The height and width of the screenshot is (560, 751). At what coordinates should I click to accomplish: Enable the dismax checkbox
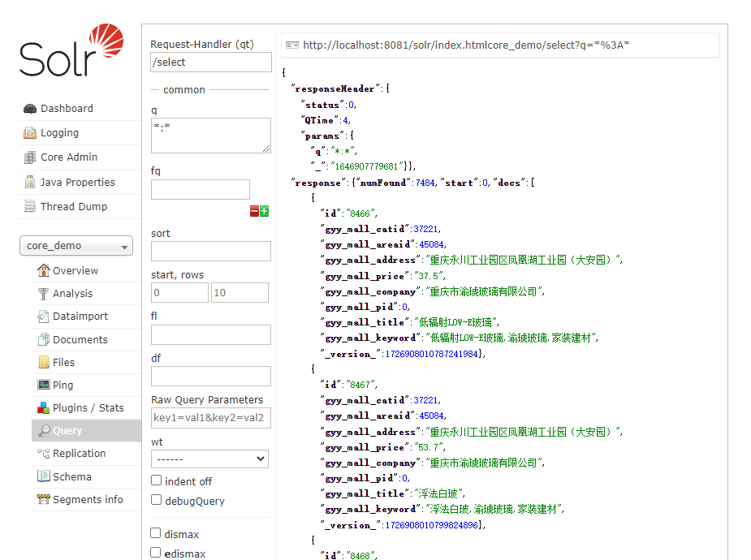[156, 533]
